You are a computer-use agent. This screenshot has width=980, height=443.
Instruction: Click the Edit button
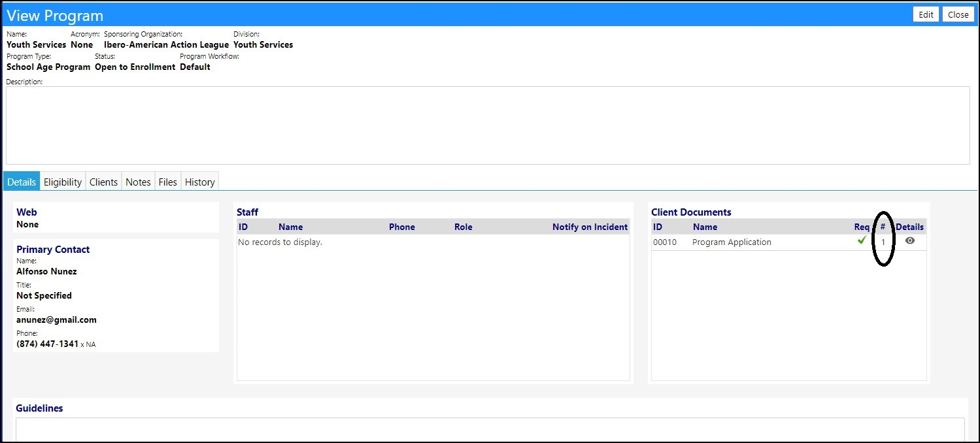point(926,15)
